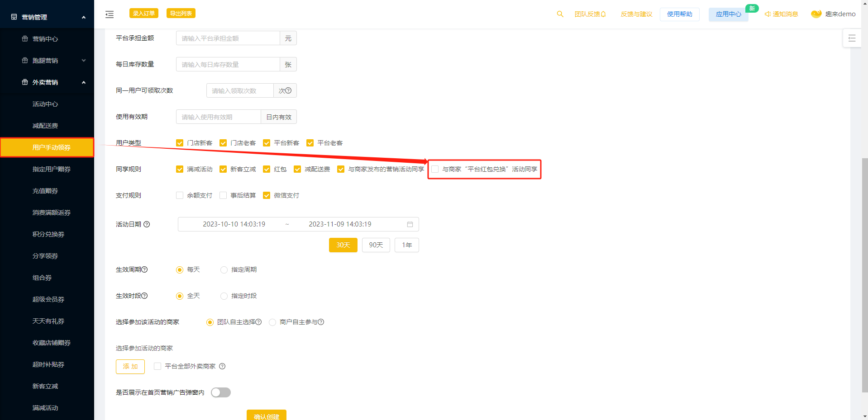
Task: Expand the 跑腿营销 submenu
Action: tap(84, 61)
